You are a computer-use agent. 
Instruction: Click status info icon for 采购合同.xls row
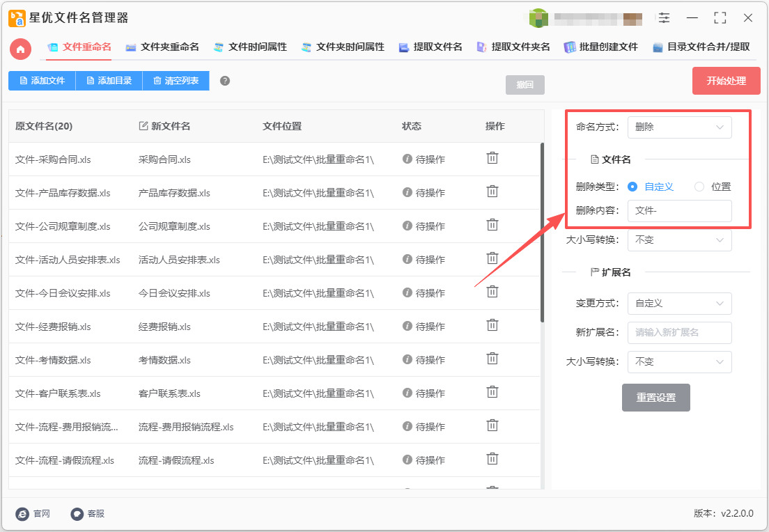coord(407,159)
